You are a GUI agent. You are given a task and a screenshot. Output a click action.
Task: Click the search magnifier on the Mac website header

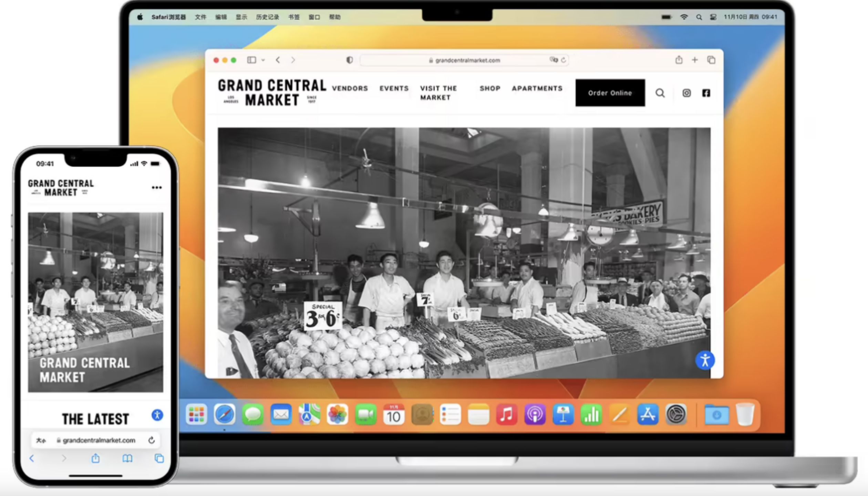coord(660,93)
